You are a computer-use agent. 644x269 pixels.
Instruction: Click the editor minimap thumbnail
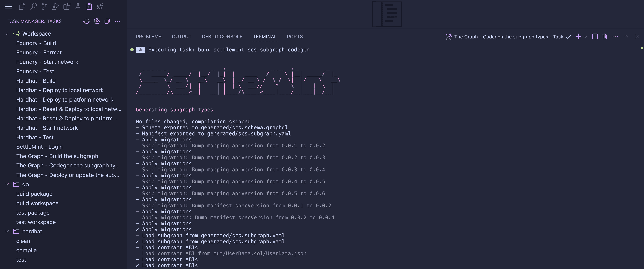tap(387, 14)
